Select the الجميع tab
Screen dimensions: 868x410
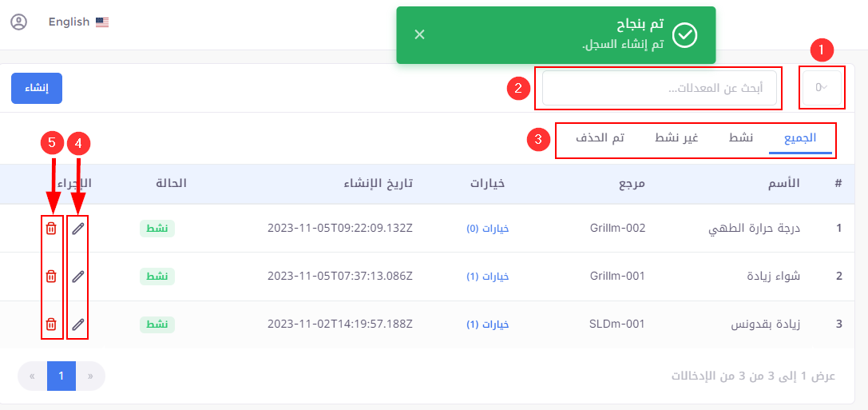[x=800, y=138]
